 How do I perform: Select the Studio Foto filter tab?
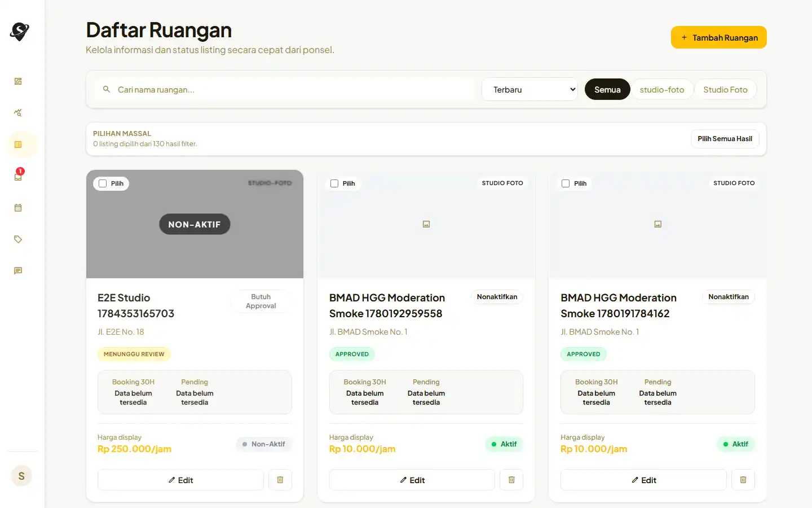(725, 89)
